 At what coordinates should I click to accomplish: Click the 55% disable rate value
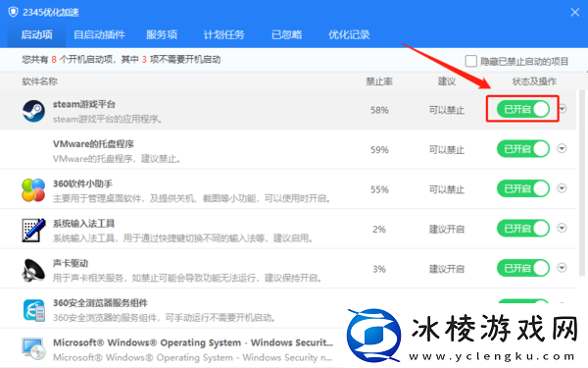point(379,189)
